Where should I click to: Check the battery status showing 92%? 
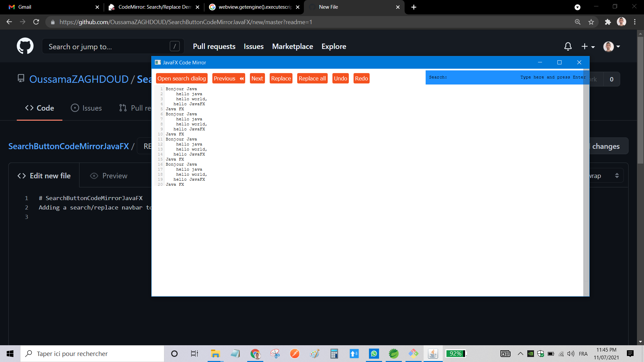(455, 353)
